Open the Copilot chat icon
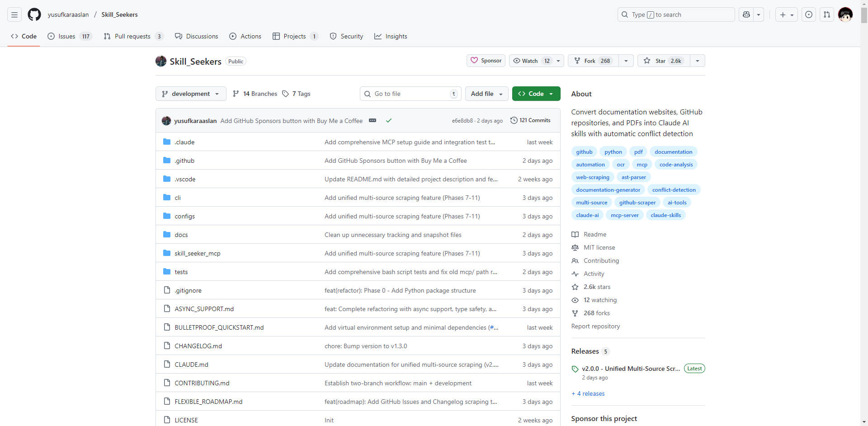The height and width of the screenshot is (426, 868). [x=746, y=14]
